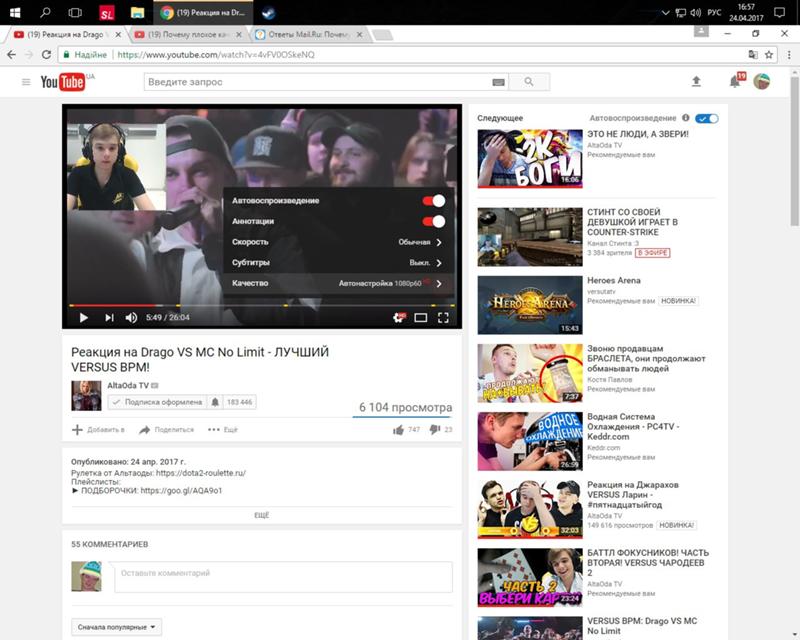Enter full screen mode
800x640 pixels.
tap(443, 318)
